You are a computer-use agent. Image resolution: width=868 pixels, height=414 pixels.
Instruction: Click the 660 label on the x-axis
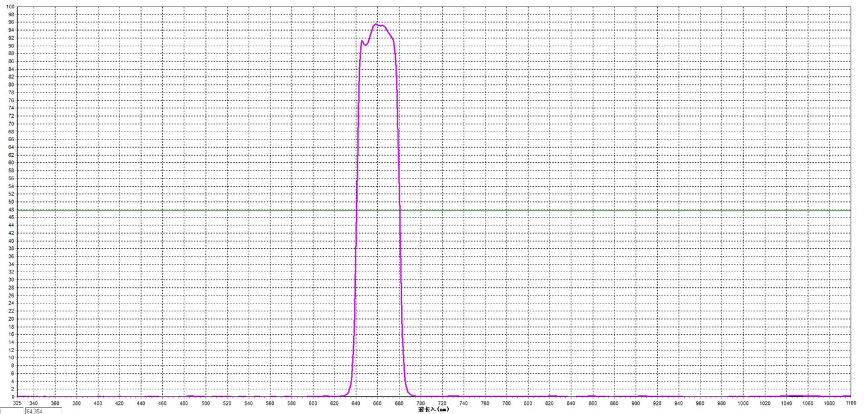377,403
